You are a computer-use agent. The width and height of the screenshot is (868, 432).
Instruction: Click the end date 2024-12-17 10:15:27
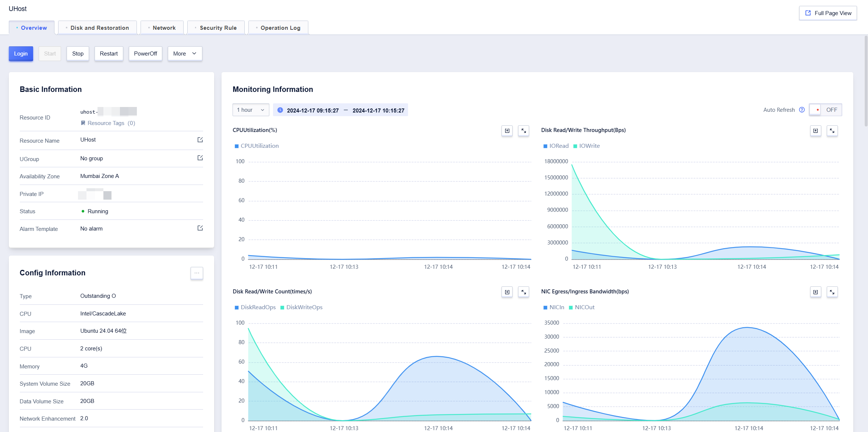(378, 110)
